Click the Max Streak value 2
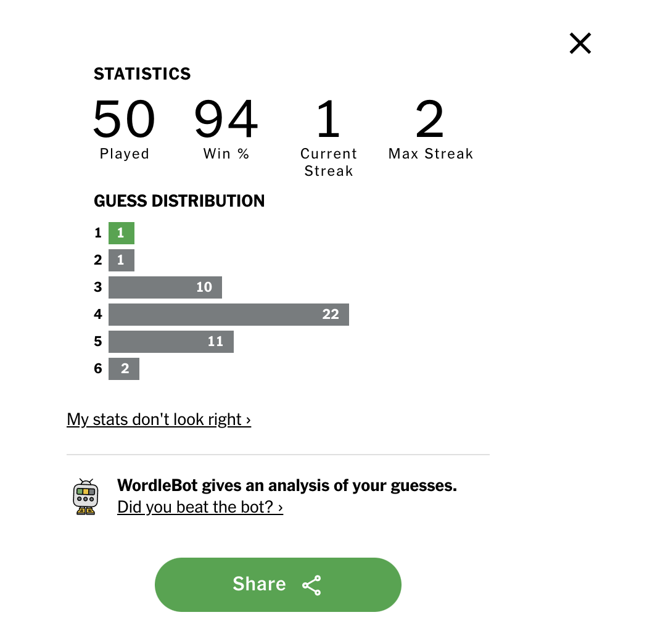 pyautogui.click(x=430, y=118)
